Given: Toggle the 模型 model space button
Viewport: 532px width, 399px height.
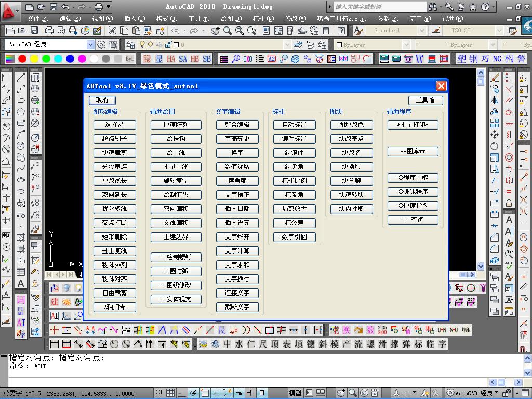Looking at the screenshot, I should tap(295, 393).
